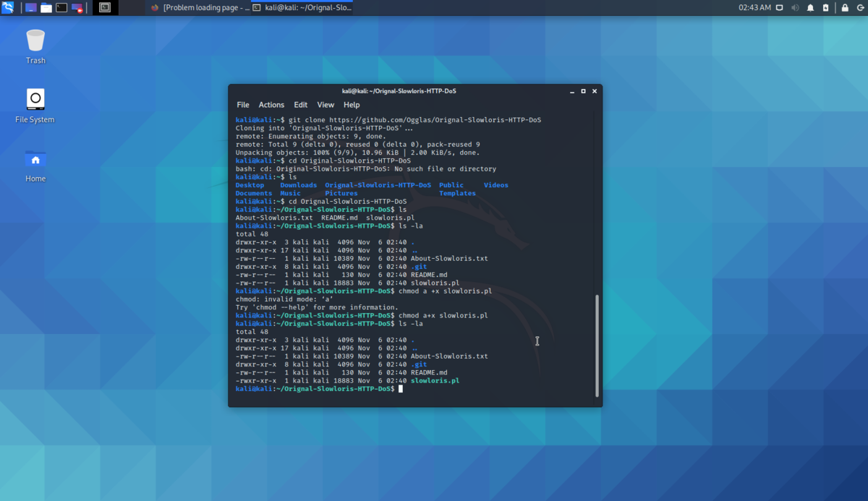
Task: Minimize the terminal window
Action: (x=571, y=91)
